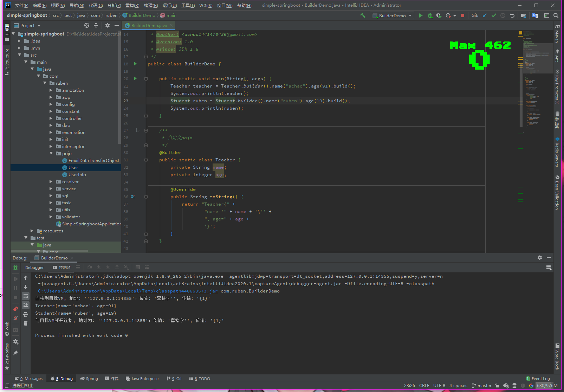Click the Git update project arrow

[485, 15]
